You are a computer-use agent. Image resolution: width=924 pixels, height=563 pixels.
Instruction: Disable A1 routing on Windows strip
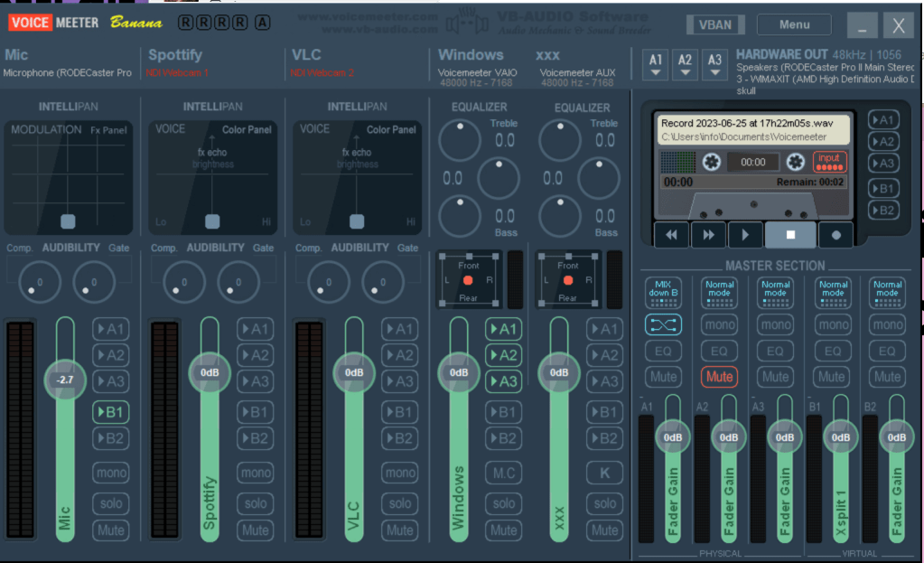click(503, 328)
